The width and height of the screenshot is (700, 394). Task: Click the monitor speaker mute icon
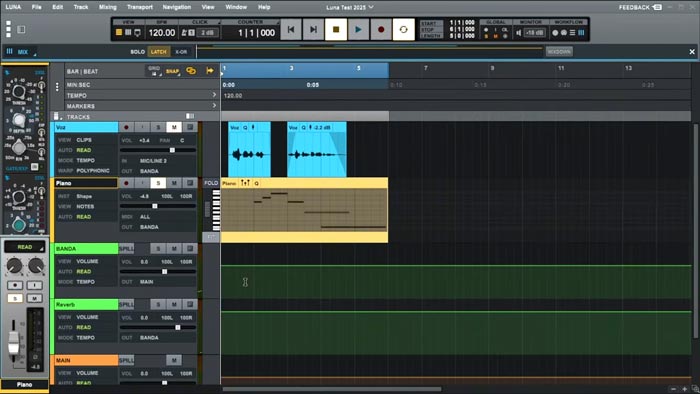[x=518, y=33]
